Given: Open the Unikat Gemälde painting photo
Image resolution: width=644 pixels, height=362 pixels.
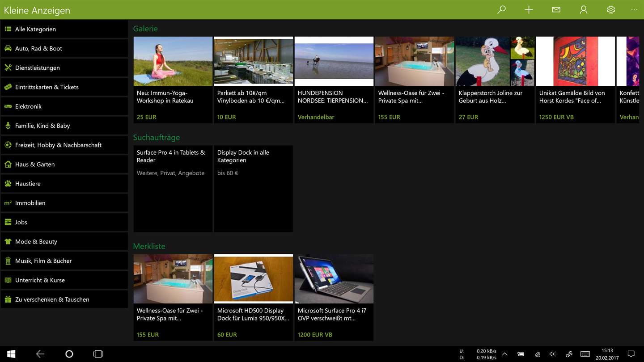Looking at the screenshot, I should point(576,61).
